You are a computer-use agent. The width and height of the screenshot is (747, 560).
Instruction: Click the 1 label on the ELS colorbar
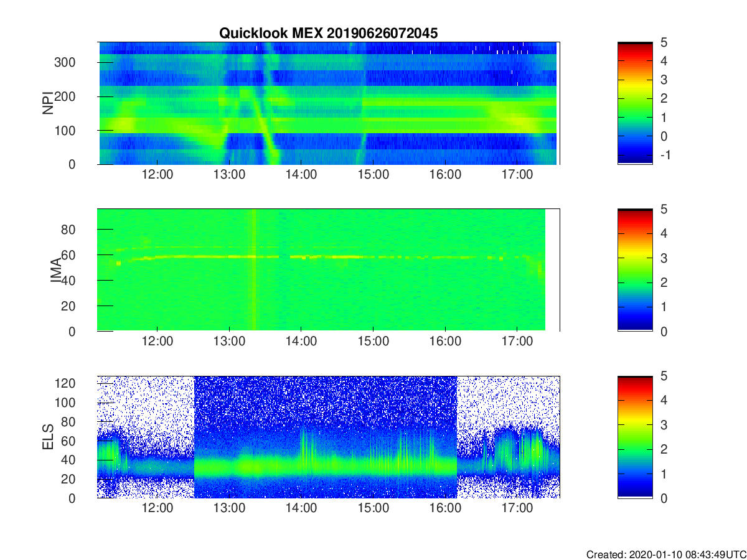pos(663,474)
